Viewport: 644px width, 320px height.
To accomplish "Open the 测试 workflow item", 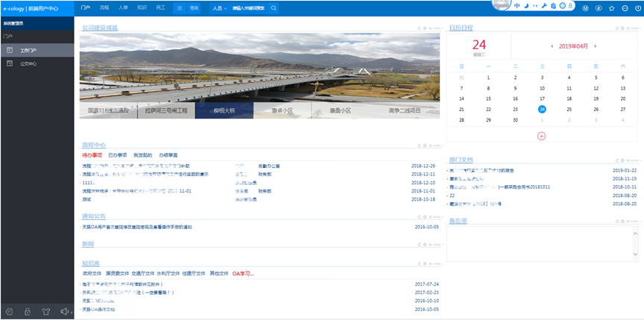I will 86,199.
